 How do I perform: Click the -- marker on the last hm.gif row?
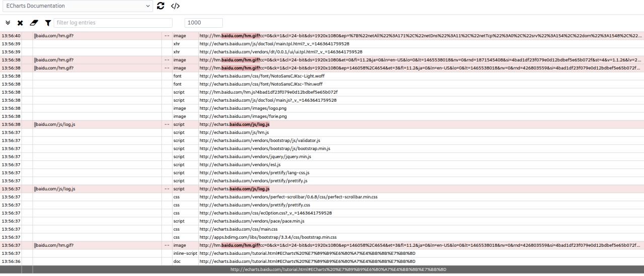[167, 245]
